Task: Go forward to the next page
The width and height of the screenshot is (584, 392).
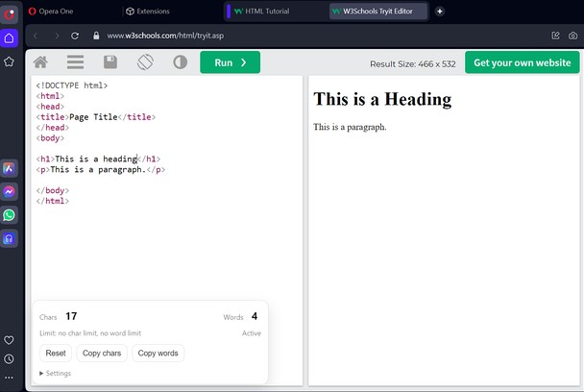Action: (57, 36)
